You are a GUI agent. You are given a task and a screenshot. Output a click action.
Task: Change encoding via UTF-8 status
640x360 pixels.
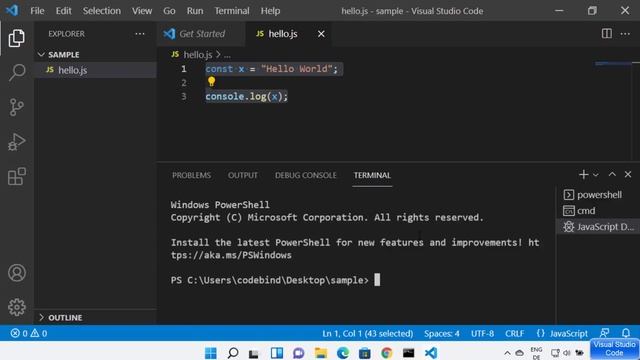(x=482, y=333)
